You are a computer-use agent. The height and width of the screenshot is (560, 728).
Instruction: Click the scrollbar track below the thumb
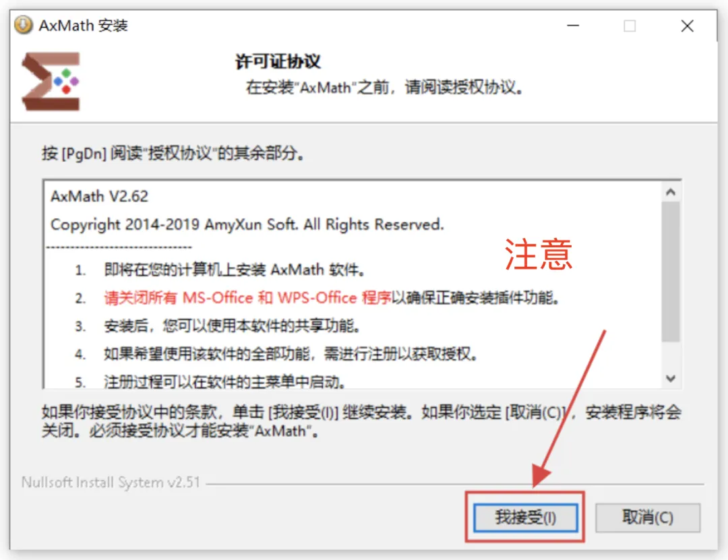tap(671, 356)
